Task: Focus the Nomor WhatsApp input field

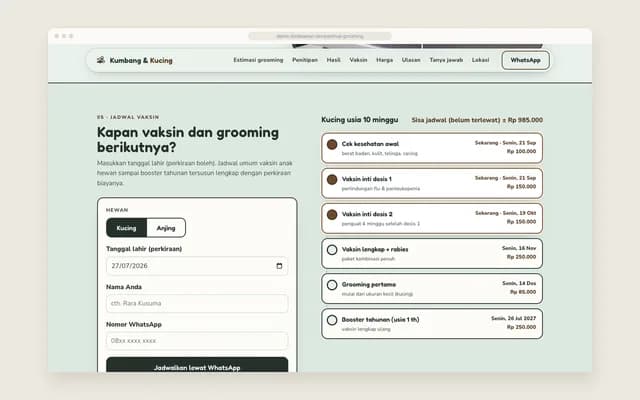Action: 197,341
